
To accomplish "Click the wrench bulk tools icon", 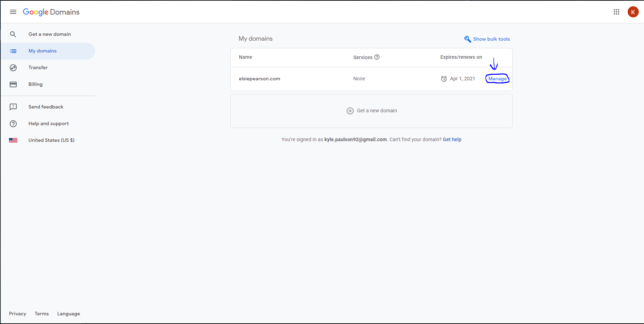I will tap(468, 39).
